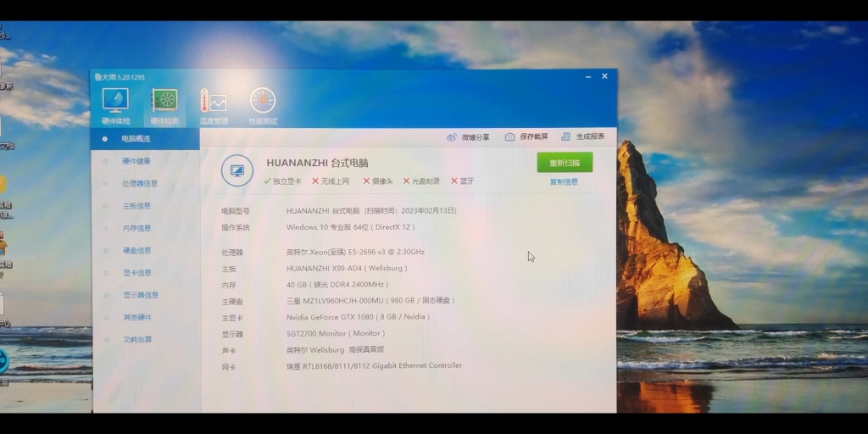Image resolution: width=868 pixels, height=434 pixels.
Task: Close the 鲁大师 window
Action: 604,76
